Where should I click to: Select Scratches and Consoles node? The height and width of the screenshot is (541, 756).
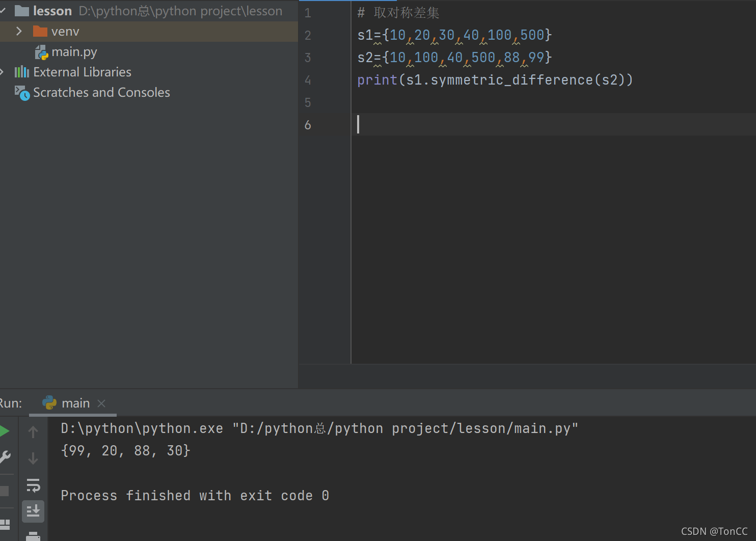[92, 92]
